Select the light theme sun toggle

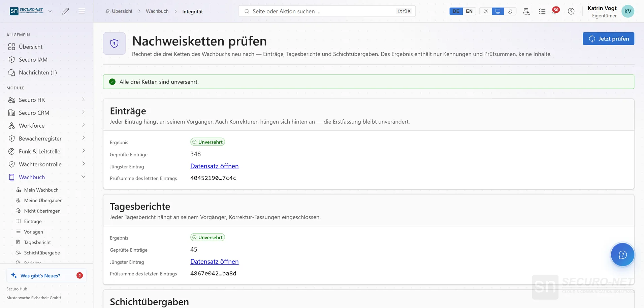486,11
